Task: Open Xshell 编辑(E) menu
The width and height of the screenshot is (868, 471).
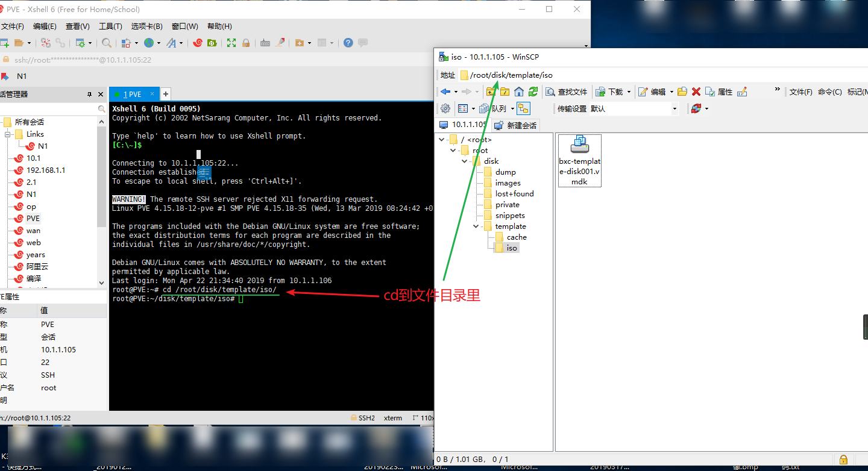Action: 45,27
